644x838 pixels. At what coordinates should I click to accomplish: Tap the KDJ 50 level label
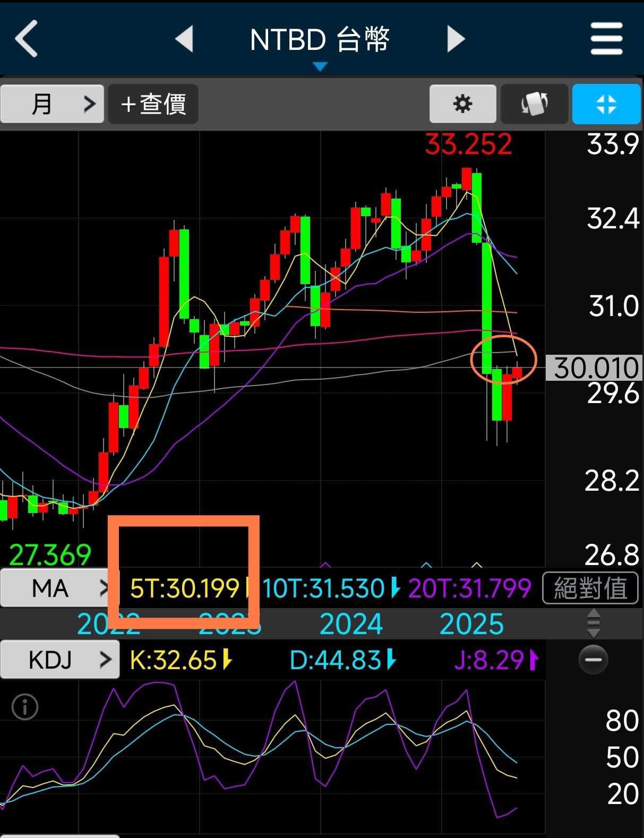pos(622,758)
